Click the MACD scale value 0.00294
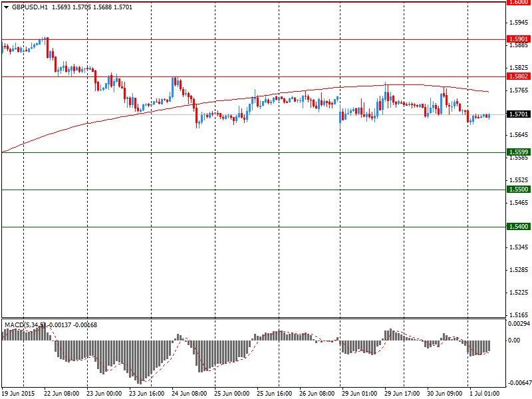Viewport: 532px width, 399px height. 519,324
